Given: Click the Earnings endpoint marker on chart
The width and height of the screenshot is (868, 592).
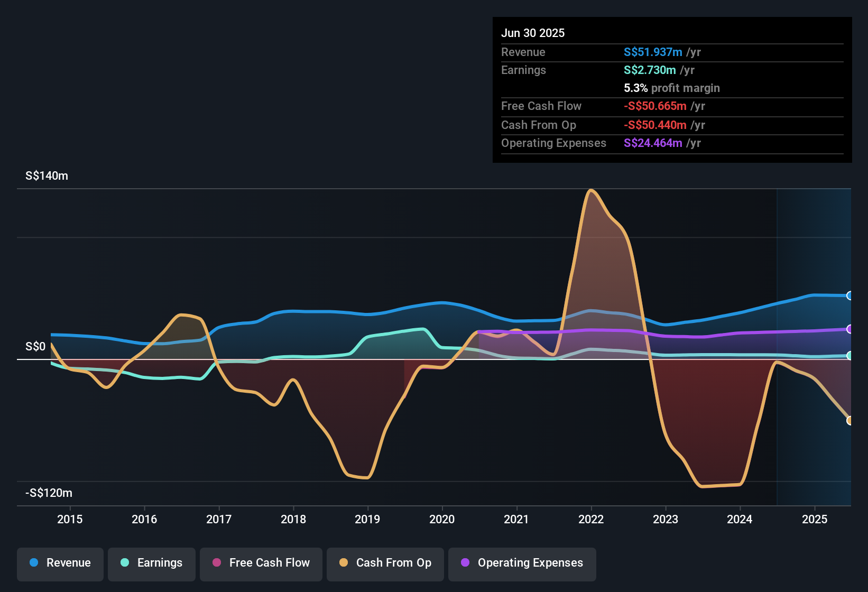Looking at the screenshot, I should (x=849, y=356).
